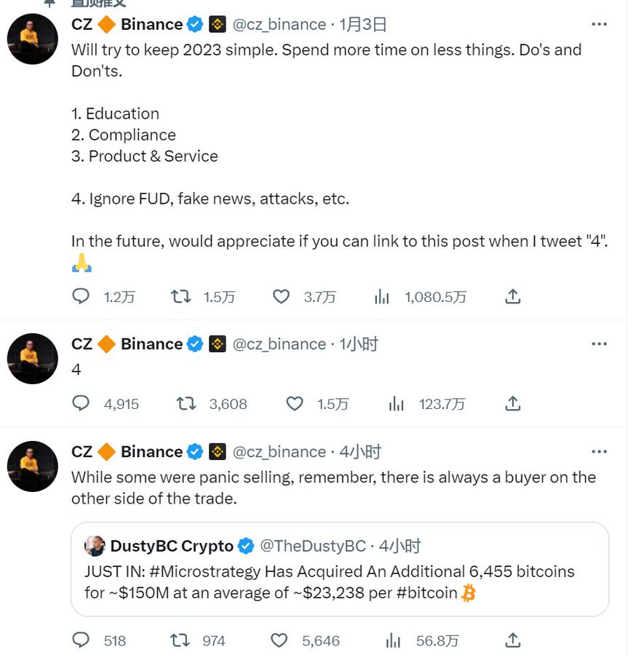Open @TheDustyBC profile handle
Screen dimensions: 644x655
313,546
